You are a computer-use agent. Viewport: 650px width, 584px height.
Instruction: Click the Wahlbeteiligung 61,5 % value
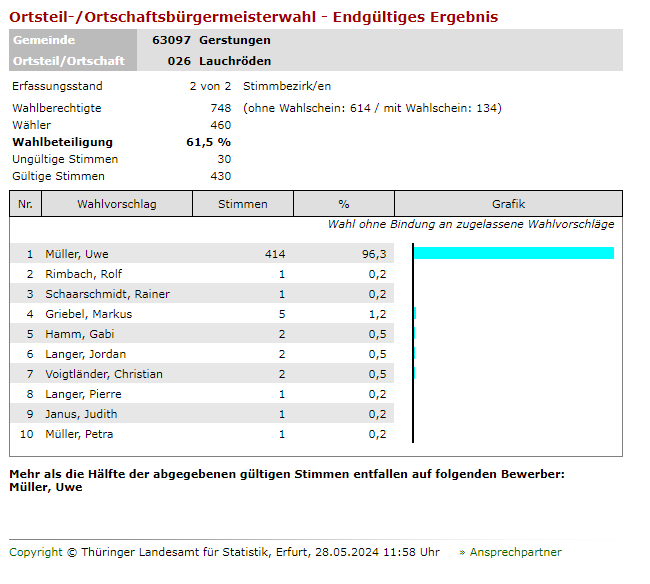[x=209, y=142]
